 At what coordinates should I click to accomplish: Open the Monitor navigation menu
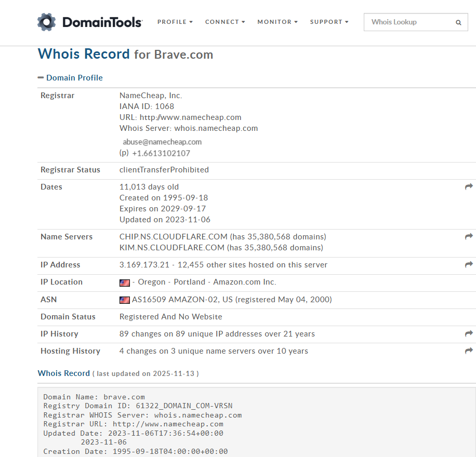277,22
